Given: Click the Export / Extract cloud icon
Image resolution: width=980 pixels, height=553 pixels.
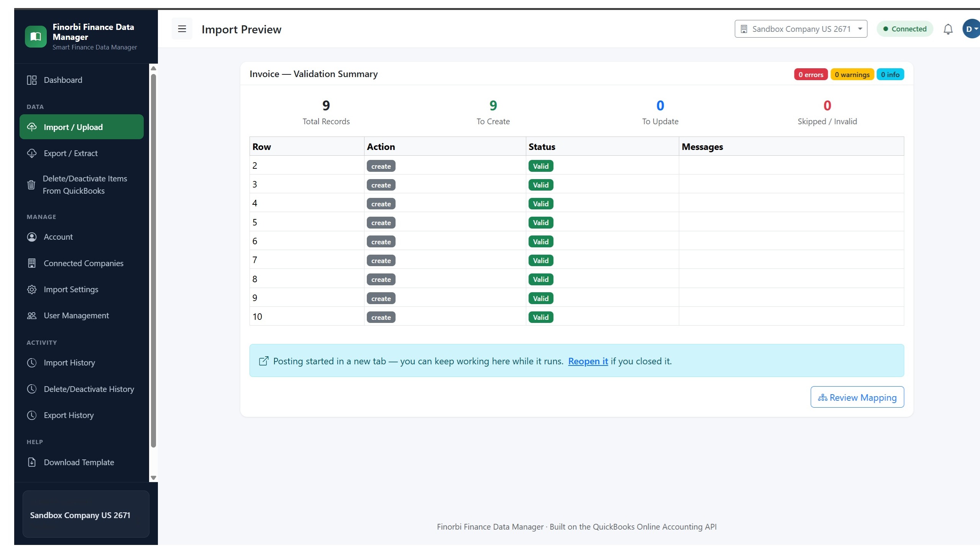Looking at the screenshot, I should point(32,153).
